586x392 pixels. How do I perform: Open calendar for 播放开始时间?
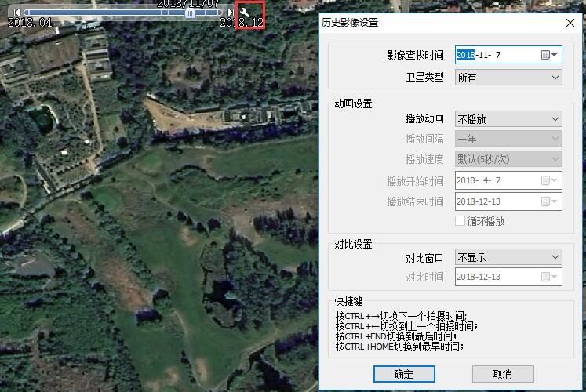tap(549, 180)
